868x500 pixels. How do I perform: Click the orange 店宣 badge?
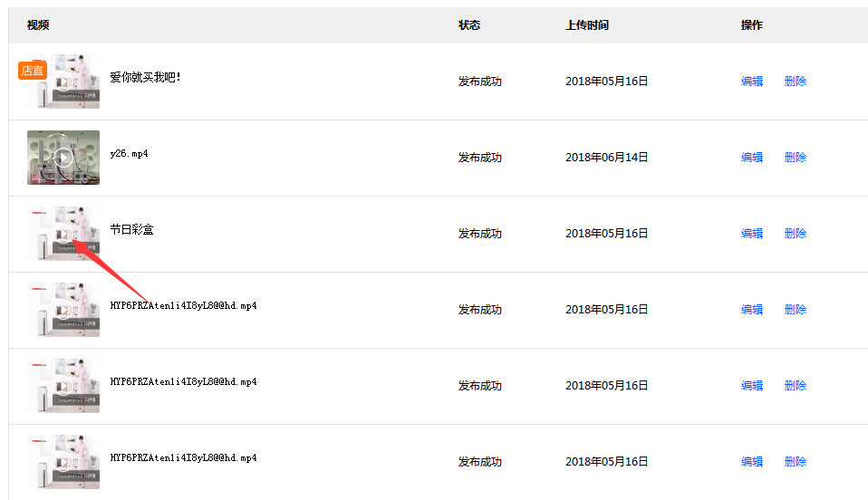(33, 71)
